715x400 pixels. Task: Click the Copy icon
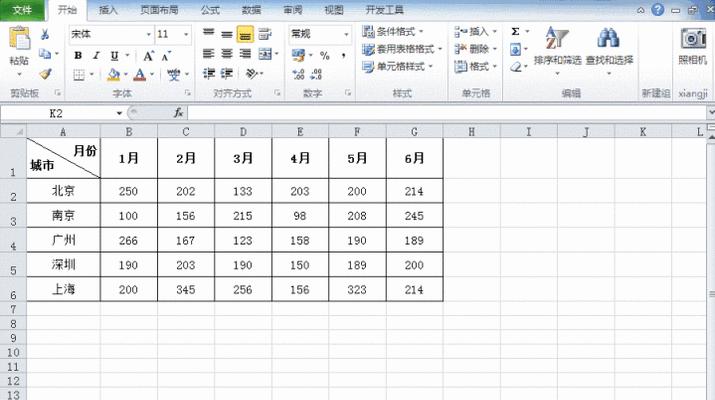pos(45,54)
